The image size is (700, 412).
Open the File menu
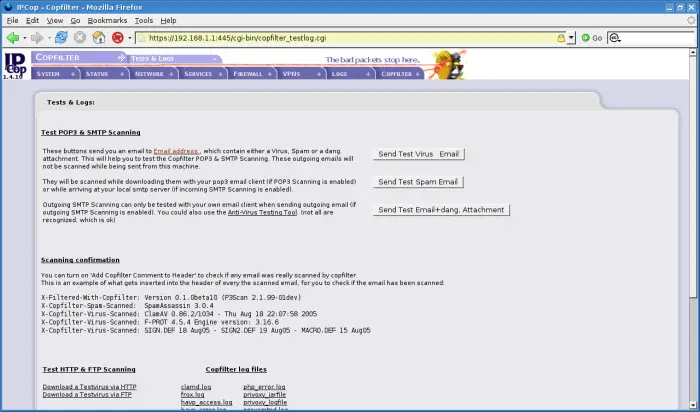[12, 21]
